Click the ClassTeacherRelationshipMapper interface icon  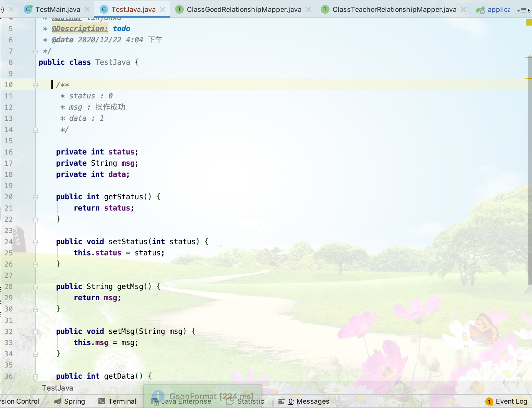click(x=325, y=10)
